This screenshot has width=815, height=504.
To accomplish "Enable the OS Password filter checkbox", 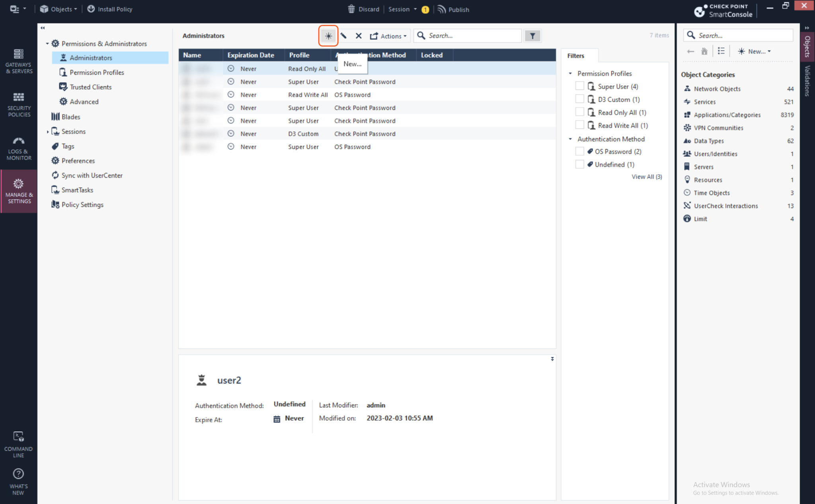I will (579, 152).
